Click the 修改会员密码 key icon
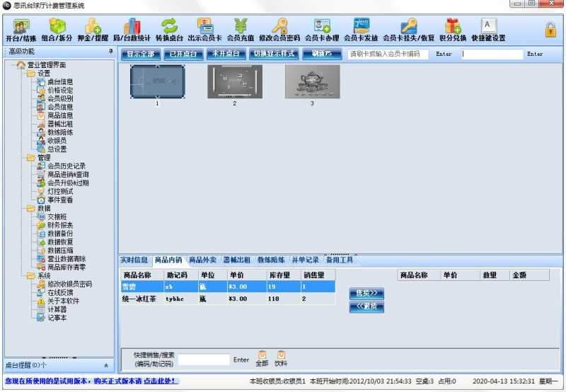Image resolution: width=566 pixels, height=392 pixels. 279,30
